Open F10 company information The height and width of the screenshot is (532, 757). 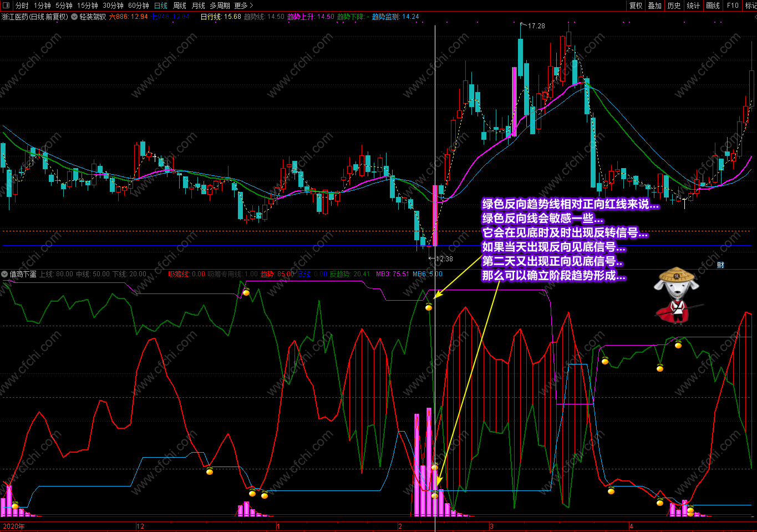point(733,6)
